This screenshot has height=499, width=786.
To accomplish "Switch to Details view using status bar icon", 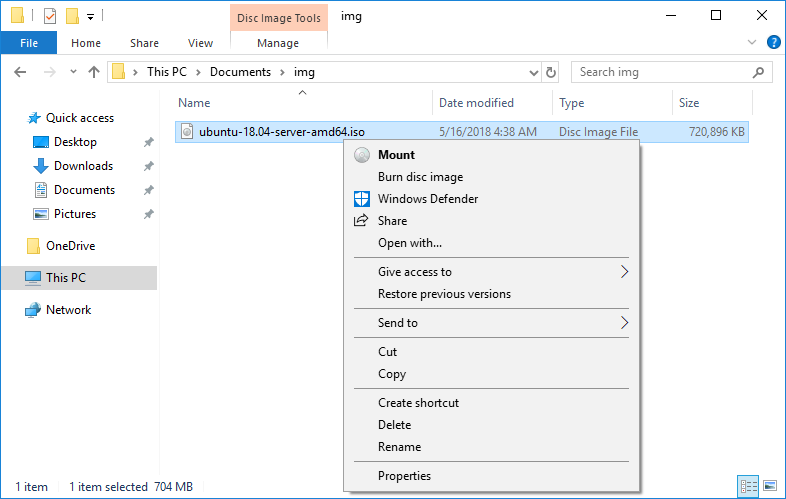I will point(748,486).
